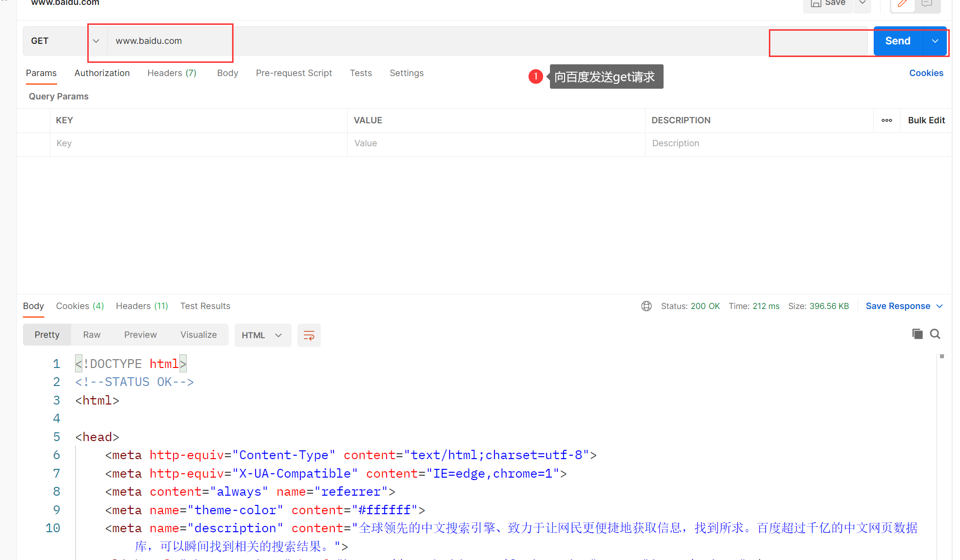This screenshot has width=960, height=560.
Task: Click the Send button
Action: coord(898,41)
